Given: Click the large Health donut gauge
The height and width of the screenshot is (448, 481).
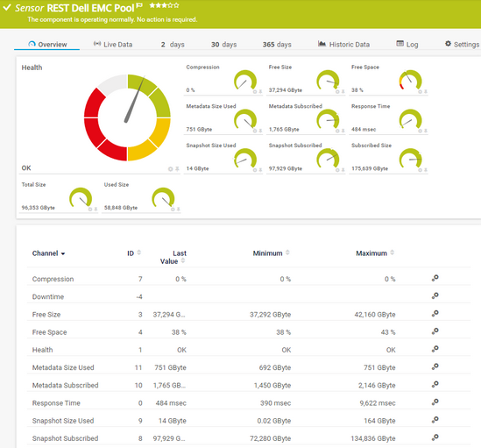Looking at the screenshot, I should pyautogui.click(x=127, y=117).
